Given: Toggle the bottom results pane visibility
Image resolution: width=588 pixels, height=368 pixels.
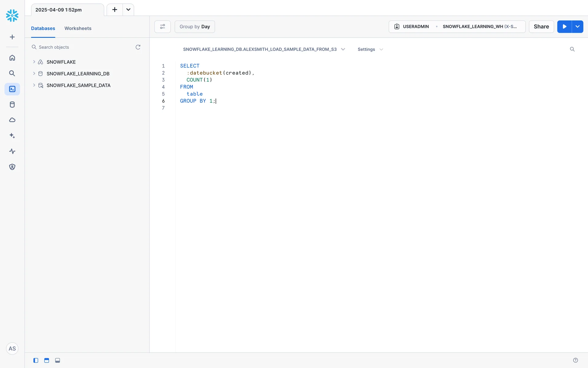Looking at the screenshot, I should [58, 360].
